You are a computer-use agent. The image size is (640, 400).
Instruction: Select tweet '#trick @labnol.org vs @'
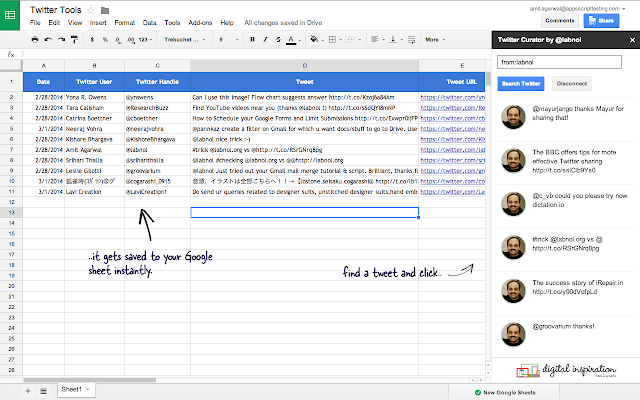(x=566, y=248)
